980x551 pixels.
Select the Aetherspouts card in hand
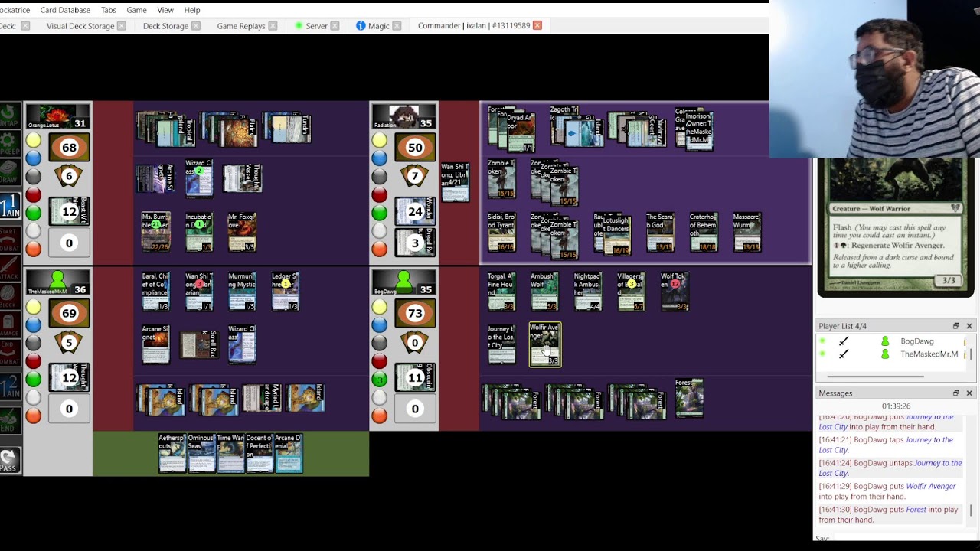pos(172,453)
